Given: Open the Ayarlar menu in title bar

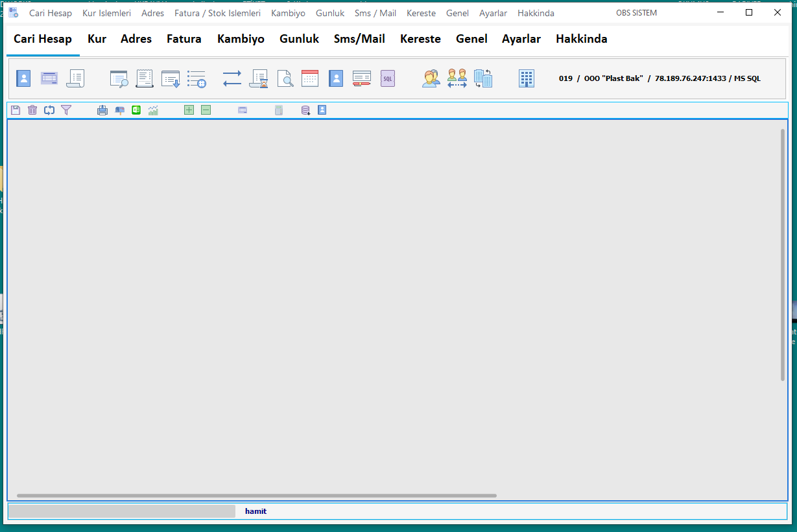Looking at the screenshot, I should click(x=493, y=13).
